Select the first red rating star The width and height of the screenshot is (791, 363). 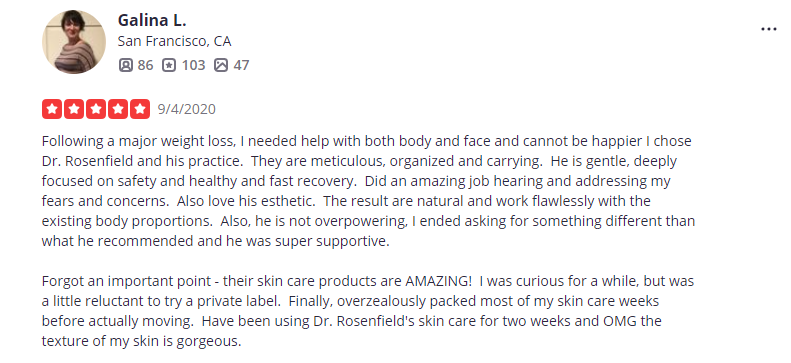tap(52, 109)
